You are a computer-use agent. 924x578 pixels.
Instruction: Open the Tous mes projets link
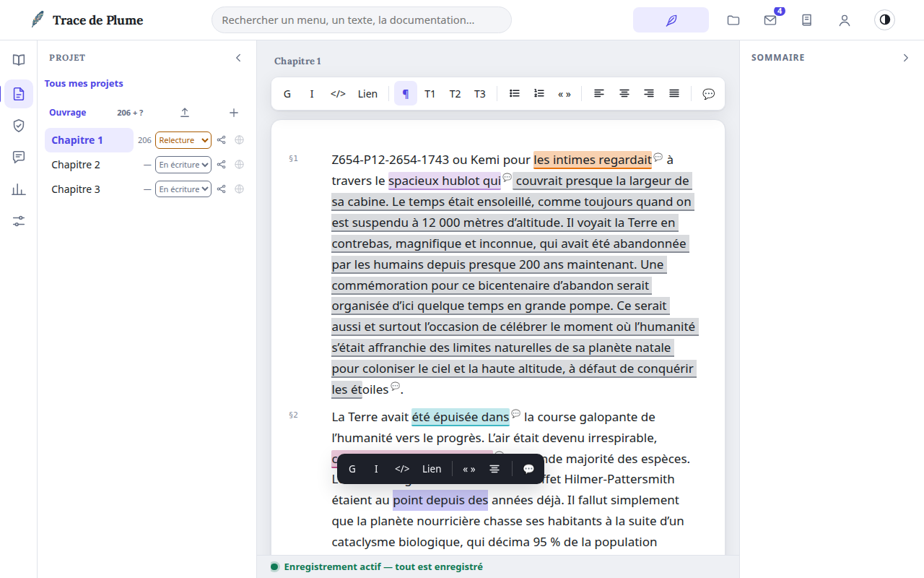(84, 84)
